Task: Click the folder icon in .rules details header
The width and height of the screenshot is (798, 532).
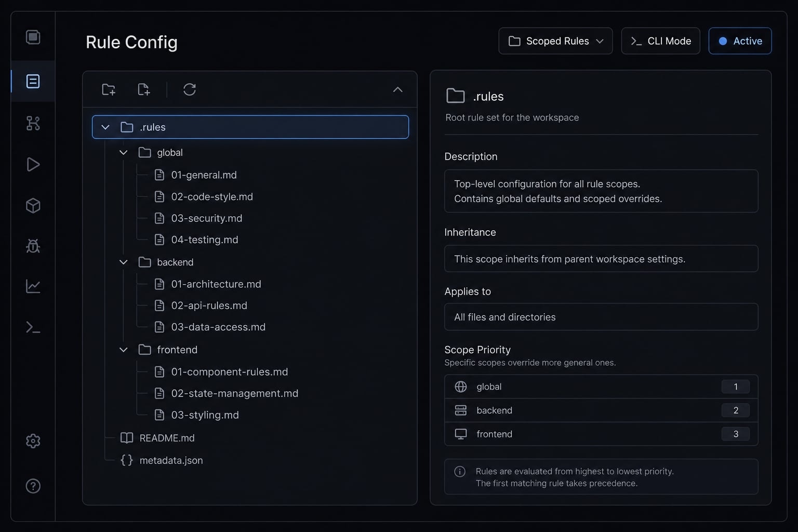Action: pos(456,96)
